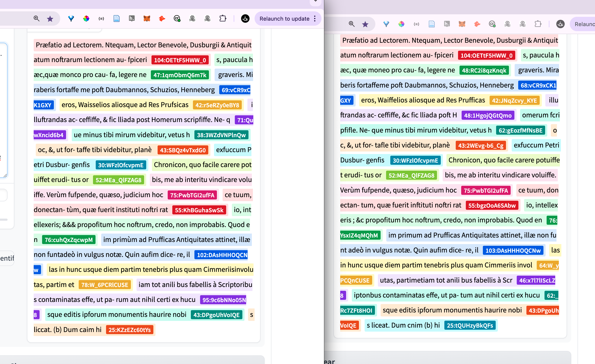Viewport: 595px width, 364px height.
Task: Click the orange '42:JNqZcvy_KYE' tag
Action: pos(514,101)
